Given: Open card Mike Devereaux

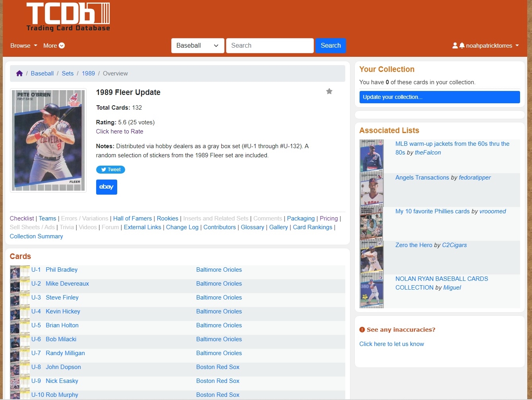Looking at the screenshot, I should [x=67, y=284].
